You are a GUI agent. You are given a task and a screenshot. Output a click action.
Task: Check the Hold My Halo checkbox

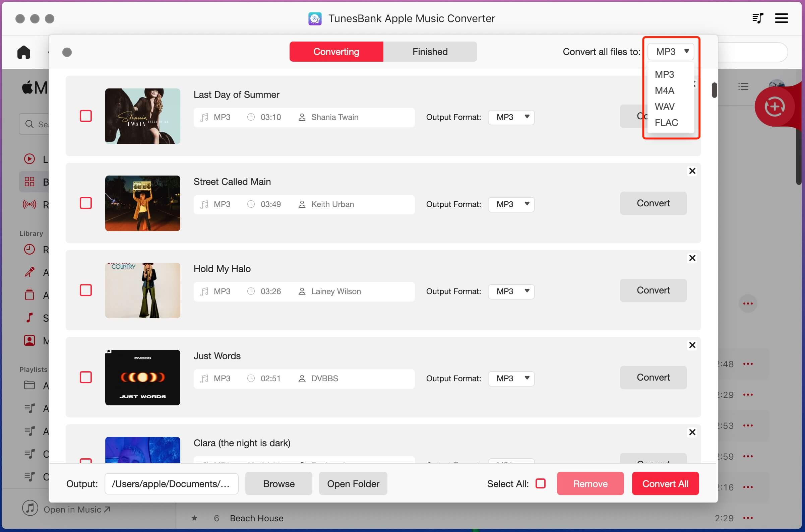pos(85,290)
